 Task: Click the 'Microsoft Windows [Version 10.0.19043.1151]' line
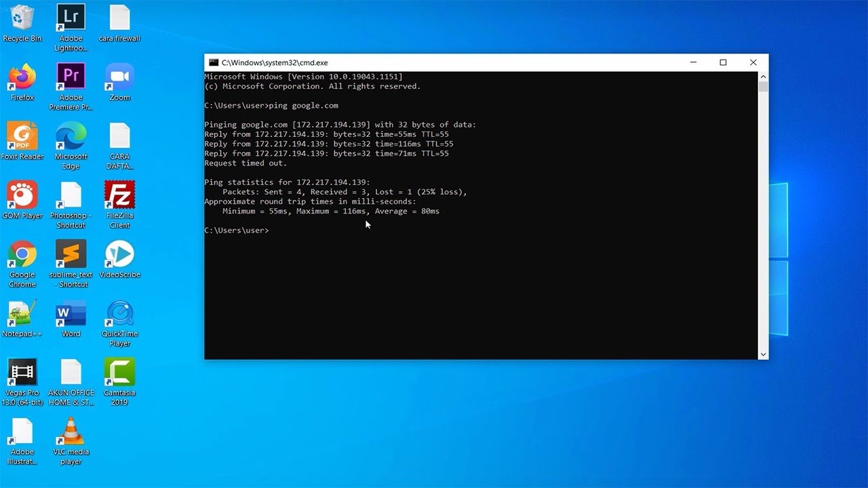pyautogui.click(x=303, y=77)
